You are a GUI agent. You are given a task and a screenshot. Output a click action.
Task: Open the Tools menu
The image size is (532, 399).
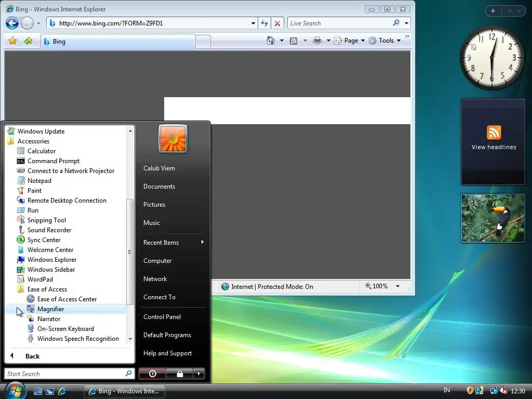tap(385, 41)
